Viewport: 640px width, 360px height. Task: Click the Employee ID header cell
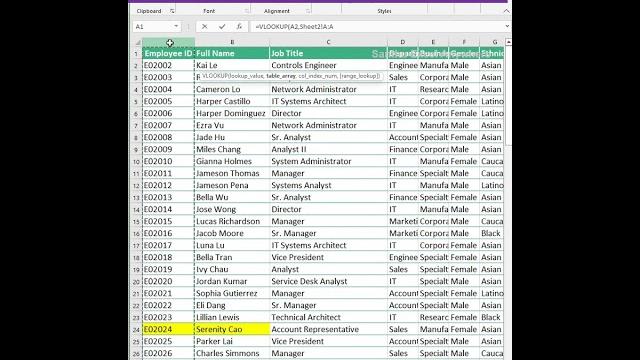pos(168,53)
